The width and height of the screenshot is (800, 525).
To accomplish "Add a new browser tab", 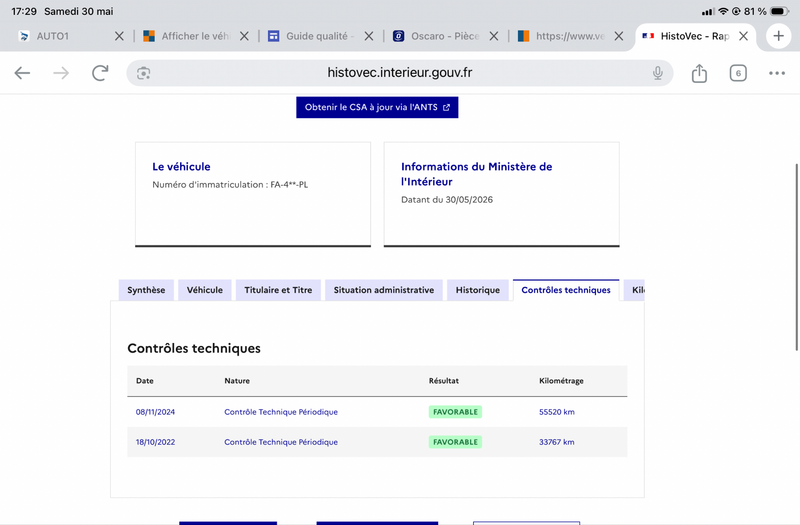I will tap(778, 36).
